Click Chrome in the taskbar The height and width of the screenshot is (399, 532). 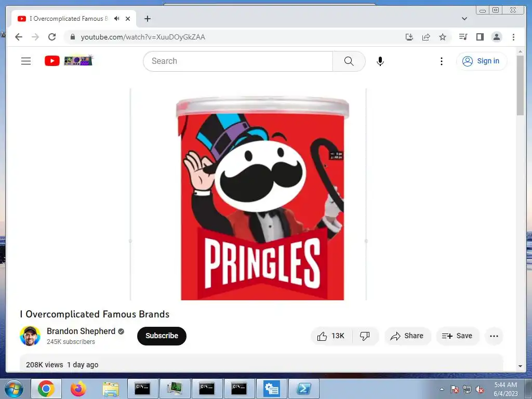(x=46, y=389)
